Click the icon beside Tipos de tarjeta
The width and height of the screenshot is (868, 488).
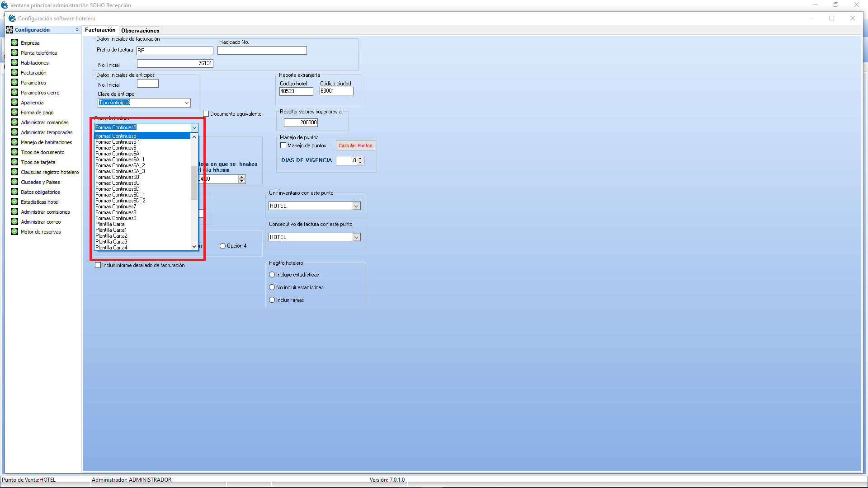point(14,162)
